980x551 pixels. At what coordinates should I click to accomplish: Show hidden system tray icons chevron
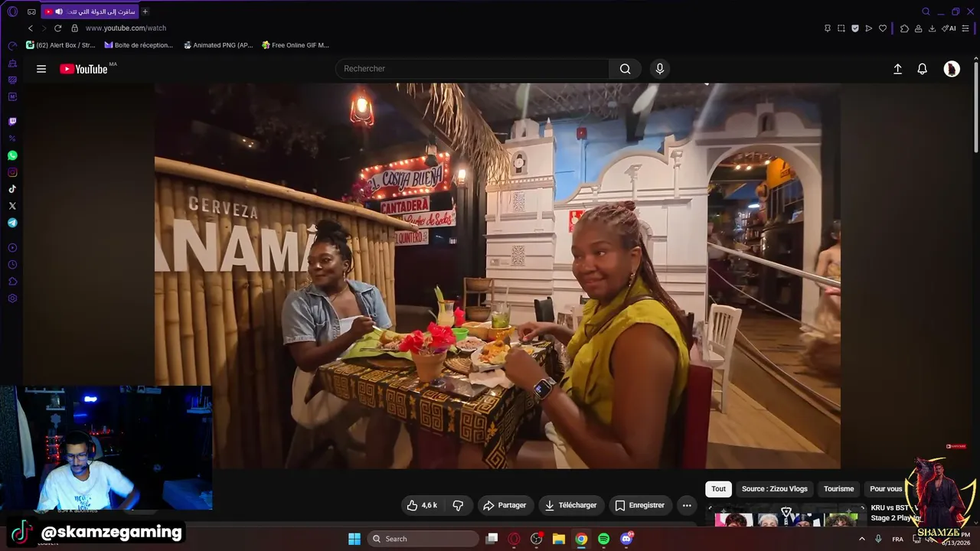tap(861, 539)
